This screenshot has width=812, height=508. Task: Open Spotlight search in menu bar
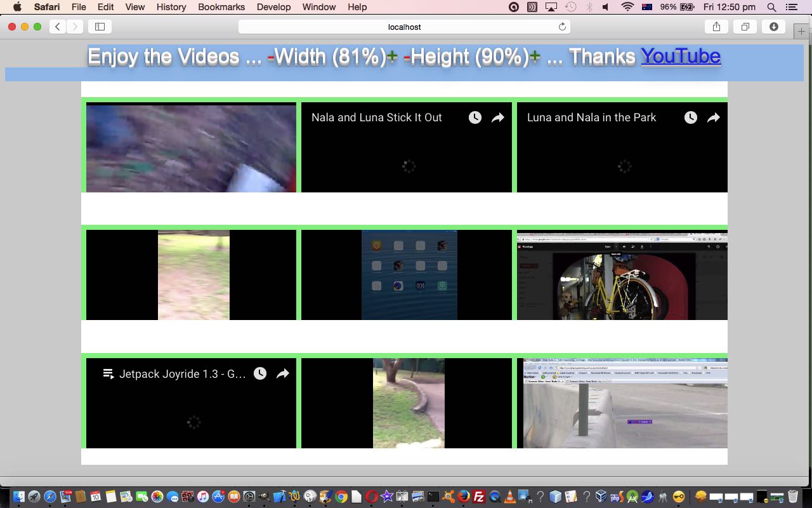click(x=771, y=7)
